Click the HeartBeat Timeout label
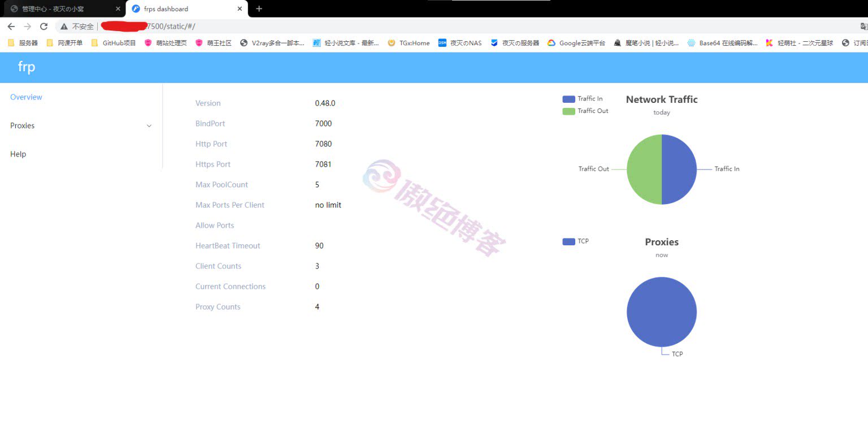Screen dimensions: 868x425 [228, 245]
